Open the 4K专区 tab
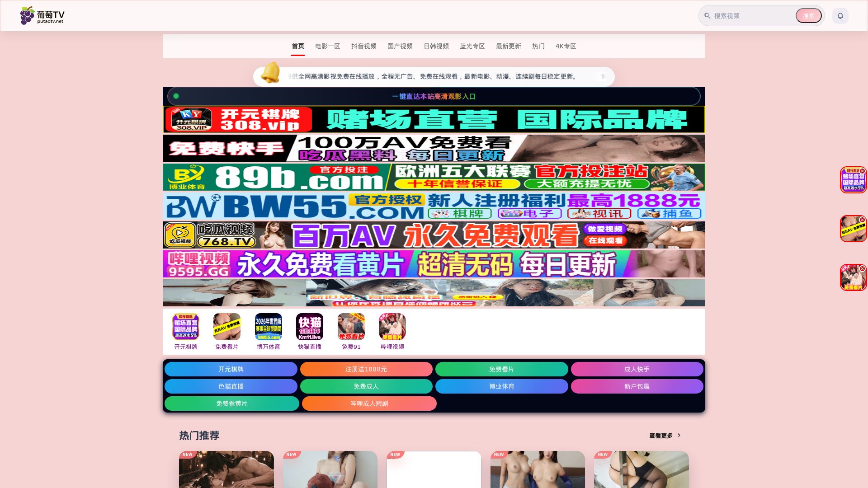This screenshot has width=868, height=488. (x=566, y=46)
